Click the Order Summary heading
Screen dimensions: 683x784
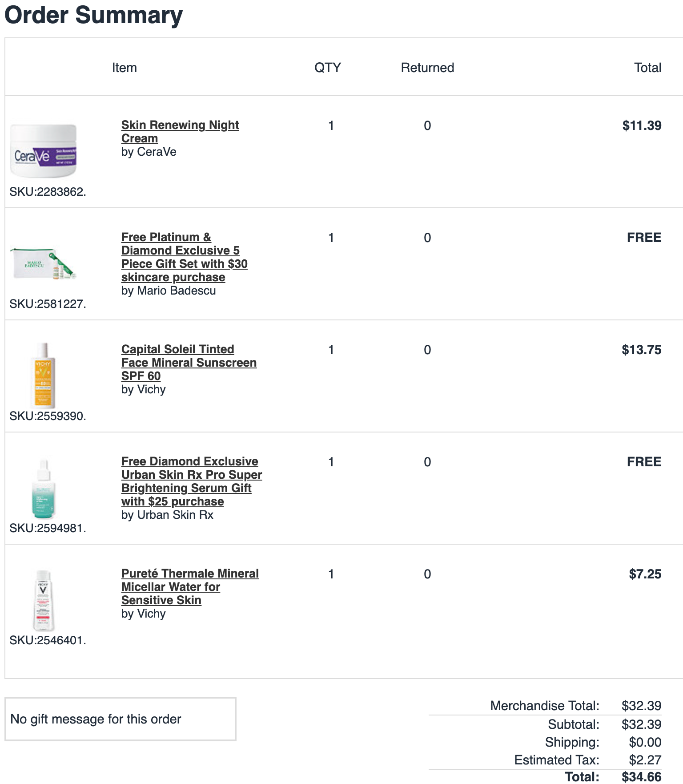[x=93, y=15]
